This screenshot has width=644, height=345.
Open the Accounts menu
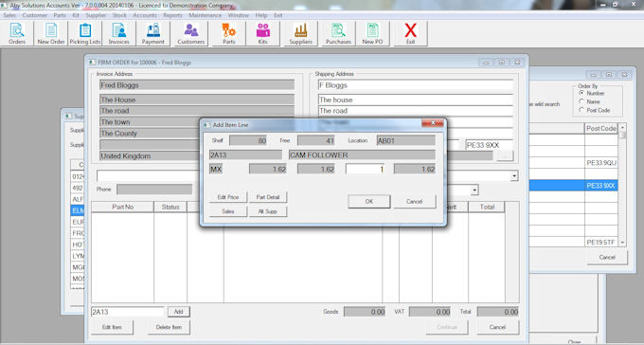(145, 15)
